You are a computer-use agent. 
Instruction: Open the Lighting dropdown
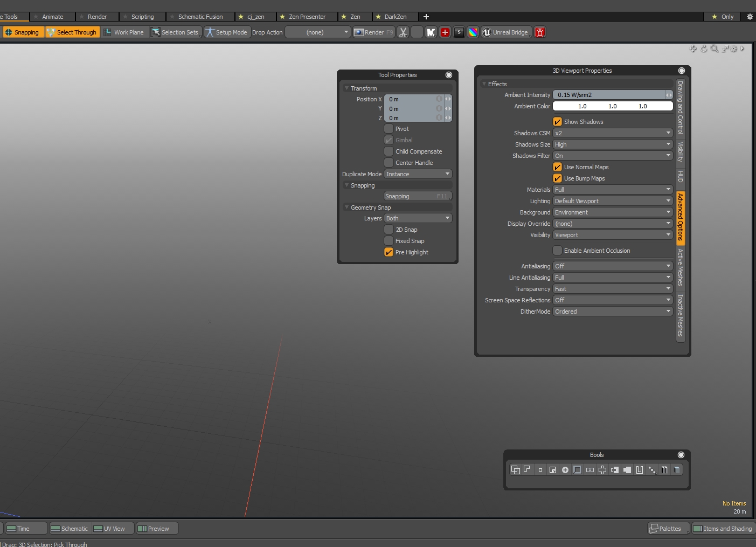click(613, 201)
